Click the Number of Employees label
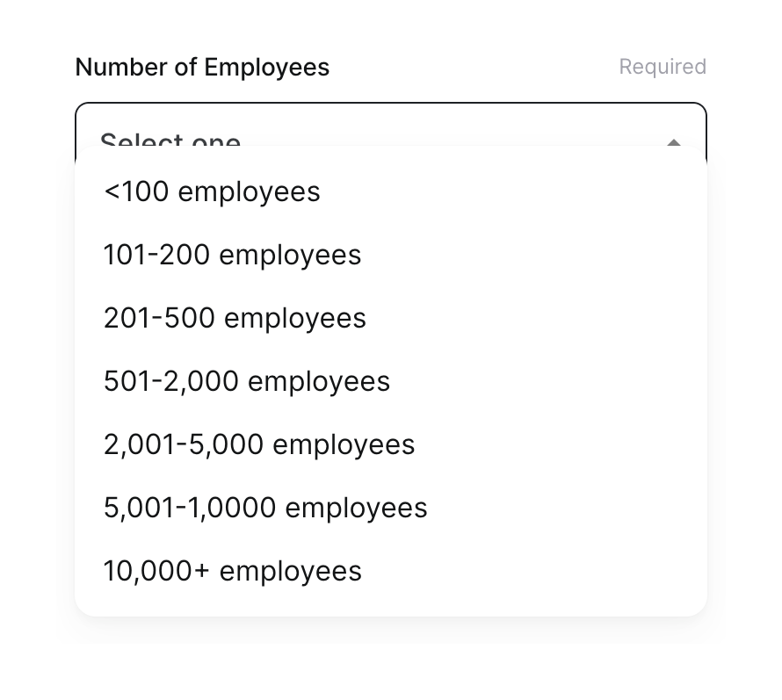782x700 pixels. pyautogui.click(x=201, y=66)
